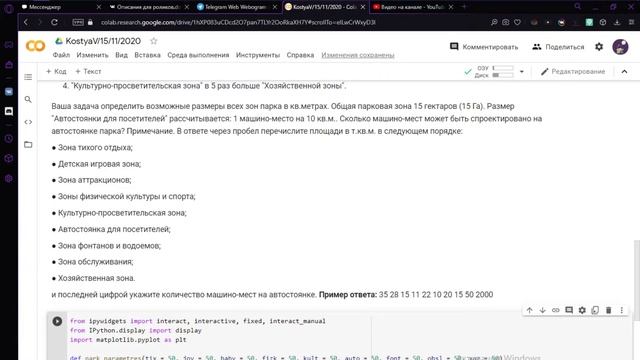Click the page vertical scrollbar

tap(636, 280)
